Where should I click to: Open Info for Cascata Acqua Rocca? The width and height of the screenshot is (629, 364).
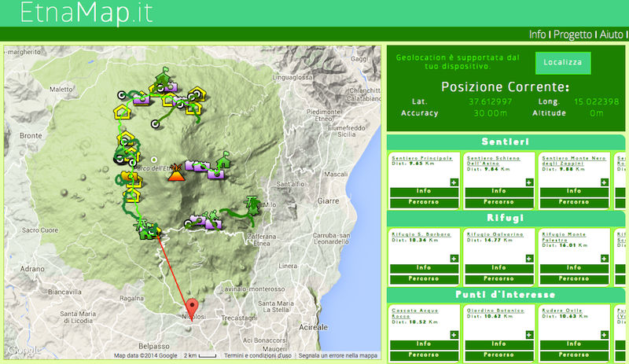424,344
